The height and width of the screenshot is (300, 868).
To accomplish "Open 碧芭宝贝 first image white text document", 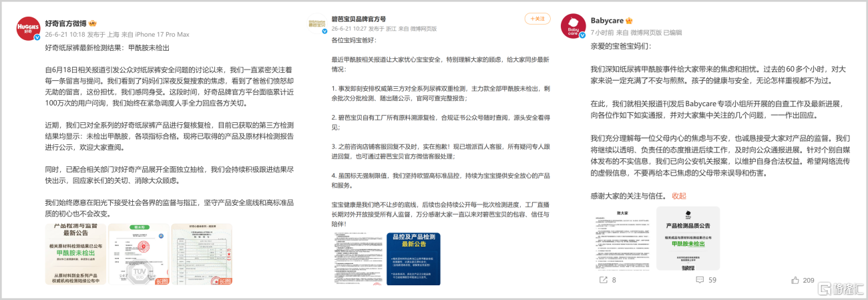I will [359, 259].
